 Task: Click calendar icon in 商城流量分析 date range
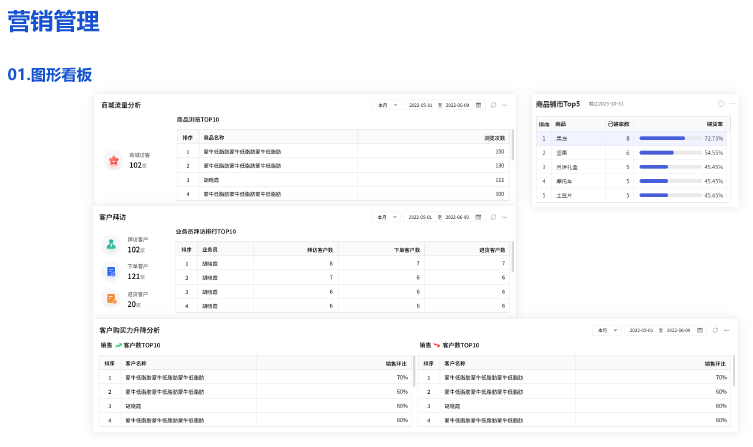point(478,105)
